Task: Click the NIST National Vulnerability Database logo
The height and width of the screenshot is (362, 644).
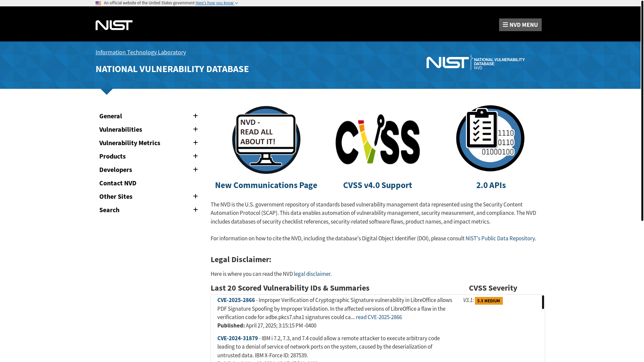Action: coord(475,62)
